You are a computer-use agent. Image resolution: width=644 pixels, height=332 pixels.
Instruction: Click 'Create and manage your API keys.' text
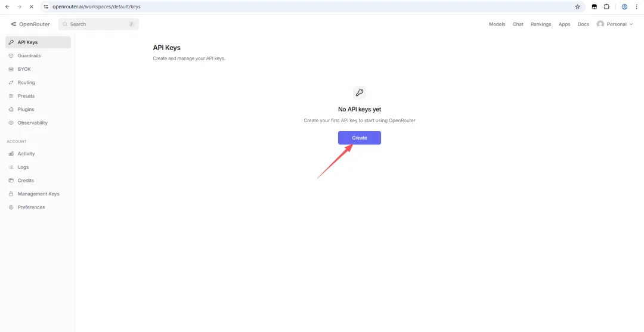click(190, 58)
